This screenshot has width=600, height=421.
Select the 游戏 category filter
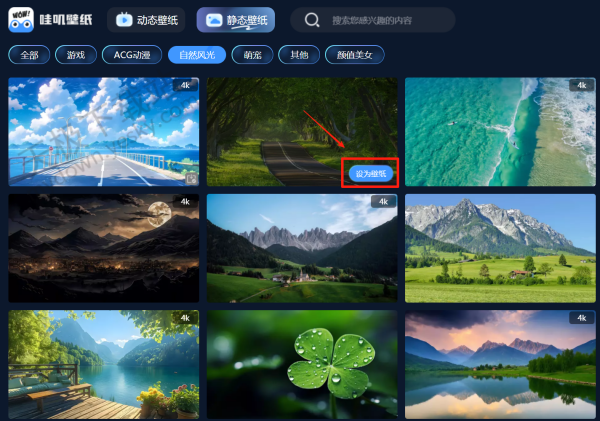pos(75,55)
